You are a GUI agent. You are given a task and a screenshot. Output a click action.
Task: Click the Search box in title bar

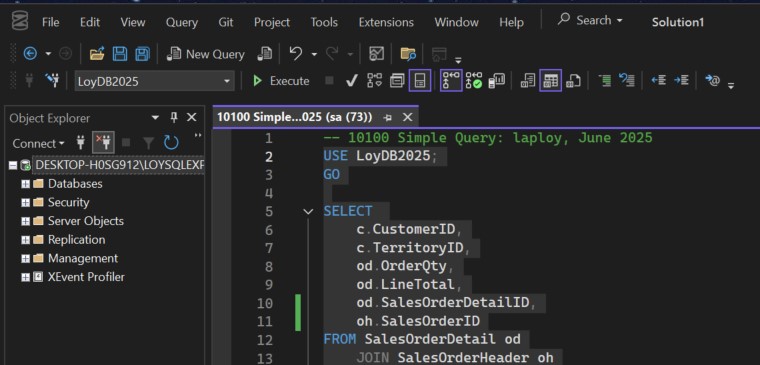[x=590, y=20]
